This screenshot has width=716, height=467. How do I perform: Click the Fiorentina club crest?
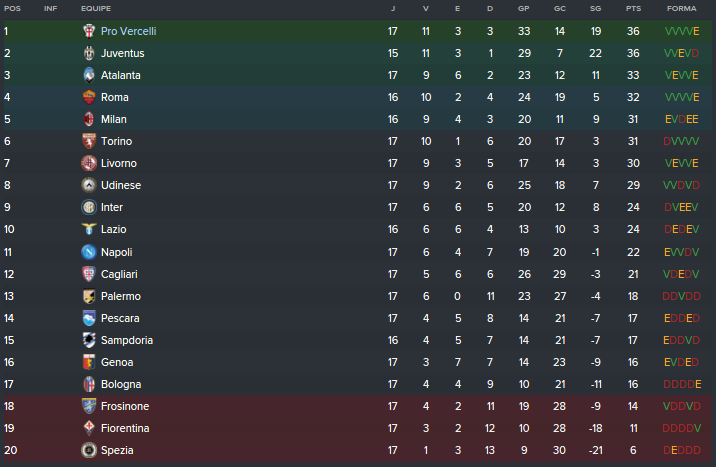click(x=89, y=428)
